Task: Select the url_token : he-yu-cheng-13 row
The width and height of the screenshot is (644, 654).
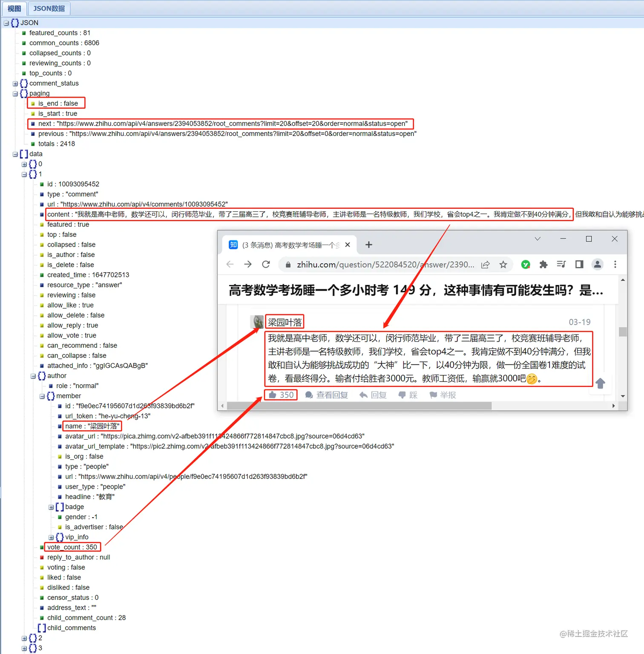Action: pyautogui.click(x=108, y=416)
